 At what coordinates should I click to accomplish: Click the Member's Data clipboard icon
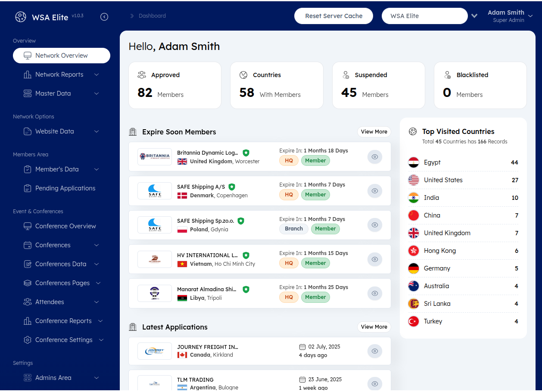[28, 169]
